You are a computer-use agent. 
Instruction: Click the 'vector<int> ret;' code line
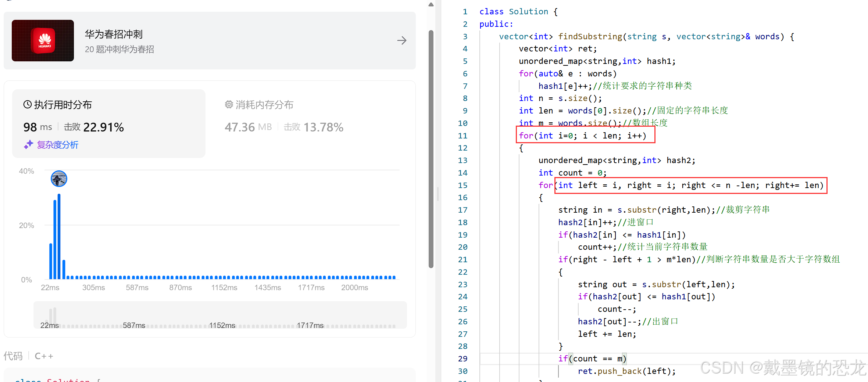558,49
